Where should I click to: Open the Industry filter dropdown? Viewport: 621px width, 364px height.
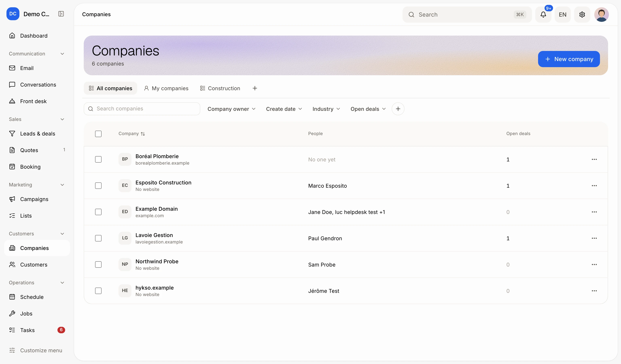tap(326, 109)
